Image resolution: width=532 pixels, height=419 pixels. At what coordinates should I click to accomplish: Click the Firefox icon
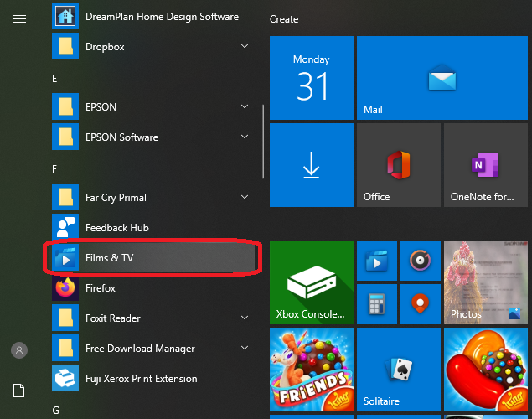coord(65,287)
